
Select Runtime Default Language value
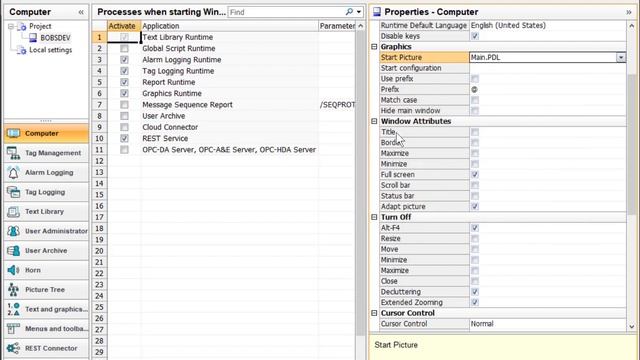click(x=547, y=25)
